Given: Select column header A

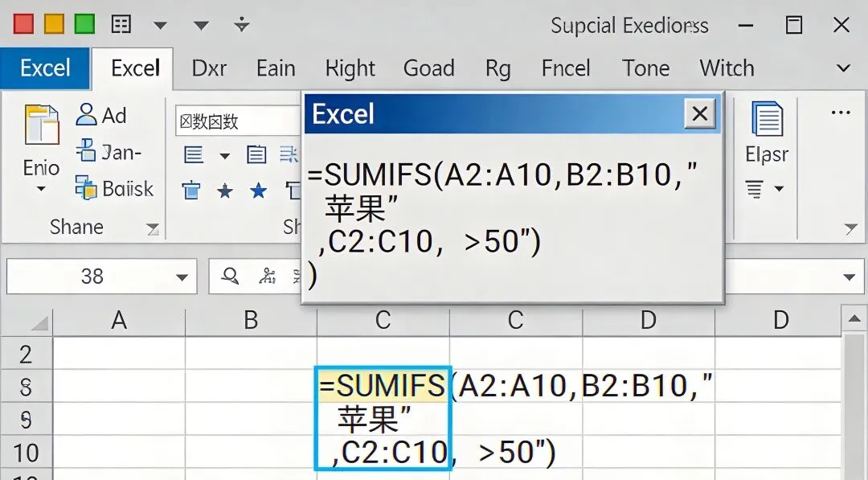Looking at the screenshot, I should click(119, 321).
